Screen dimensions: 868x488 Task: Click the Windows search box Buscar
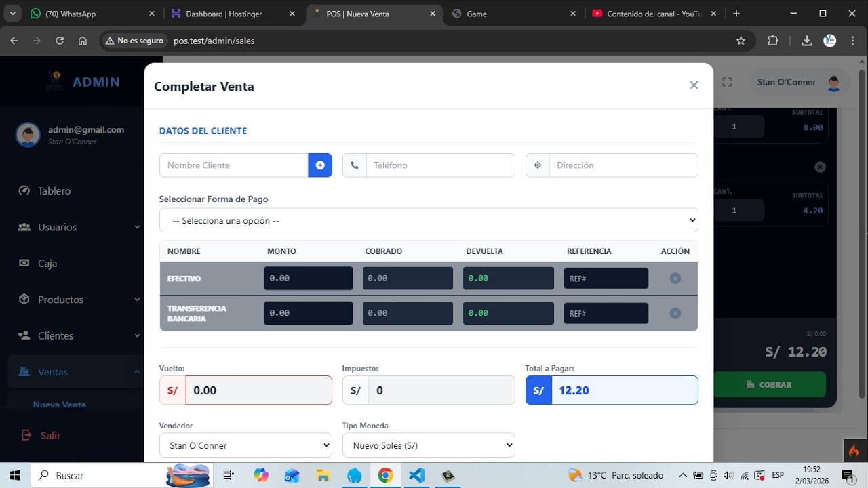coord(122,475)
